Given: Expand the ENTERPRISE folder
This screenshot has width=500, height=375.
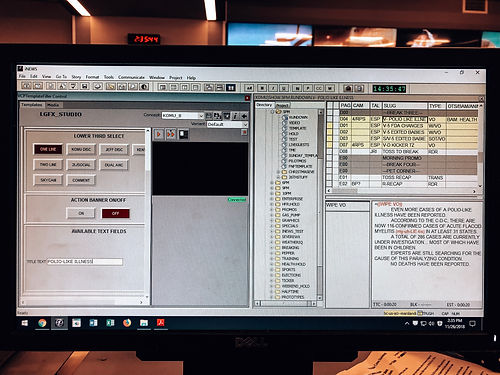Looking at the screenshot, I should [x=272, y=199].
